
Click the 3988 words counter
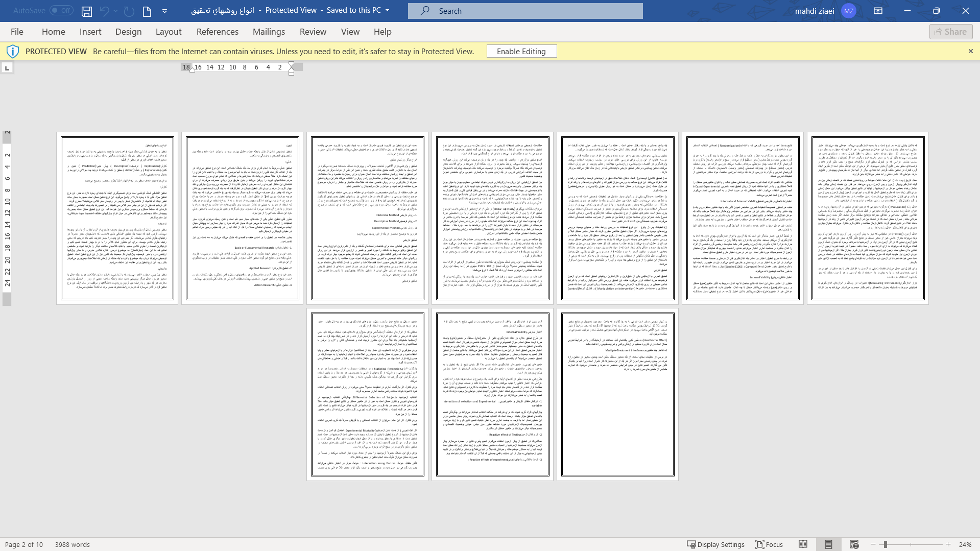(73, 544)
